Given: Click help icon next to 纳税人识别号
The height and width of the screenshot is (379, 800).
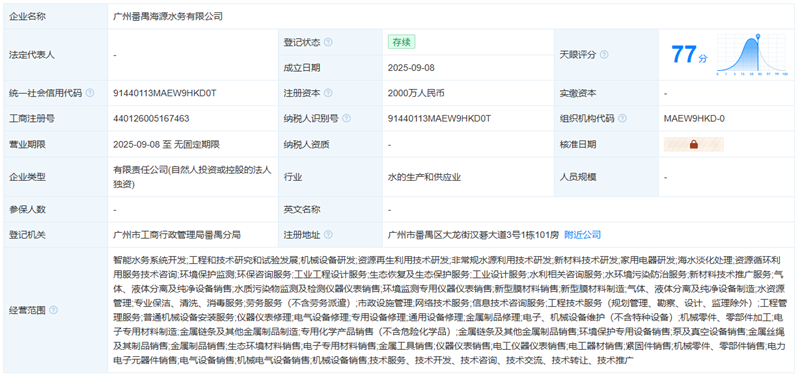Looking at the screenshot, I should [346, 119].
